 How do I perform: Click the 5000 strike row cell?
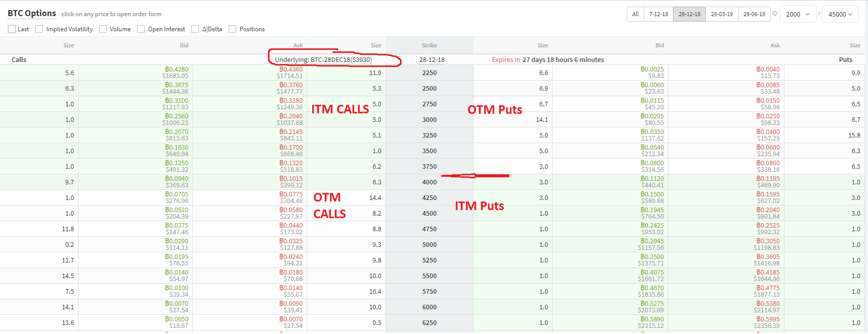coord(429,245)
